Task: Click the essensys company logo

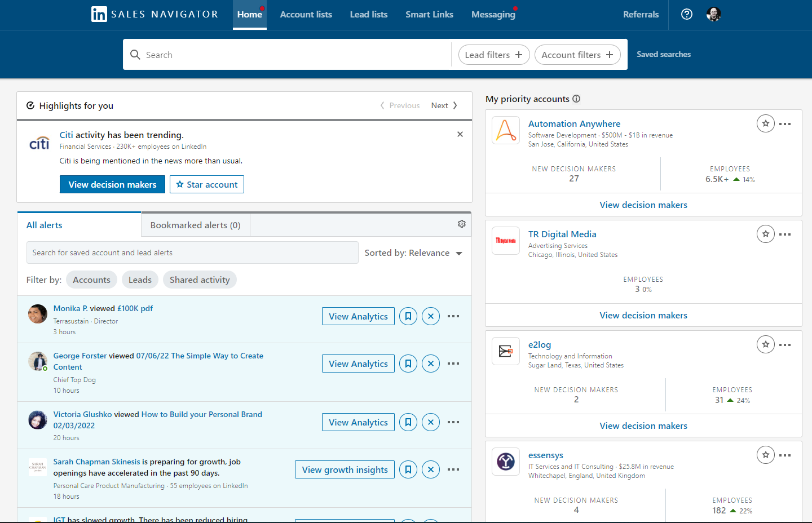Action: coord(506,462)
